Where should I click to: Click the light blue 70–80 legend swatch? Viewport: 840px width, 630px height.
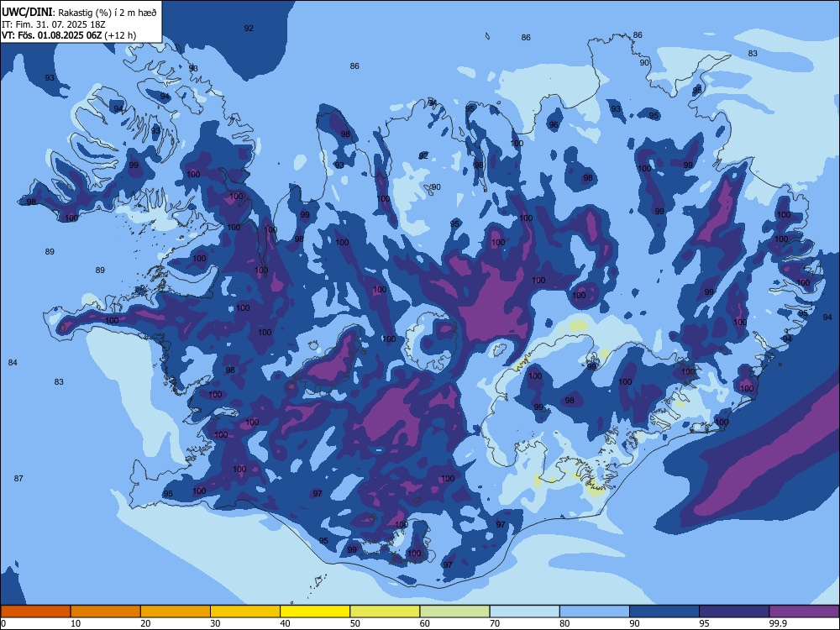coord(524,612)
